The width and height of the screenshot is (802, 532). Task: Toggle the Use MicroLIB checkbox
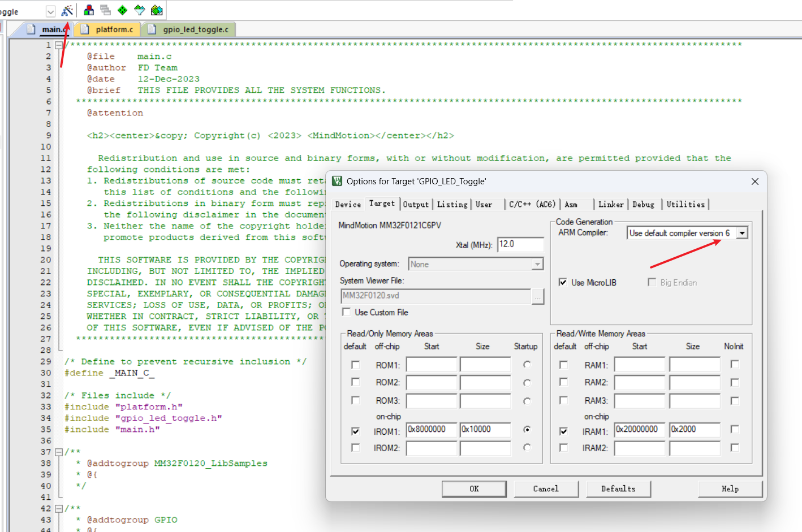click(563, 282)
